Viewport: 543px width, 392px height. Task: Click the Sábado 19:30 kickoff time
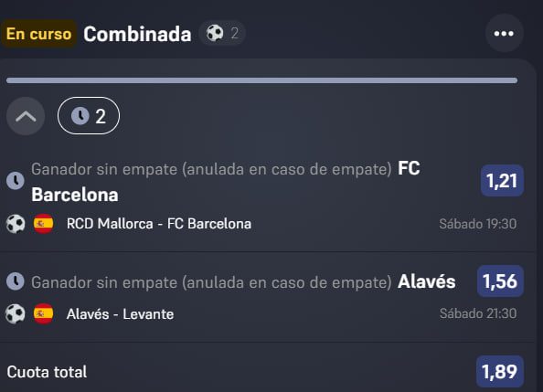tap(478, 224)
